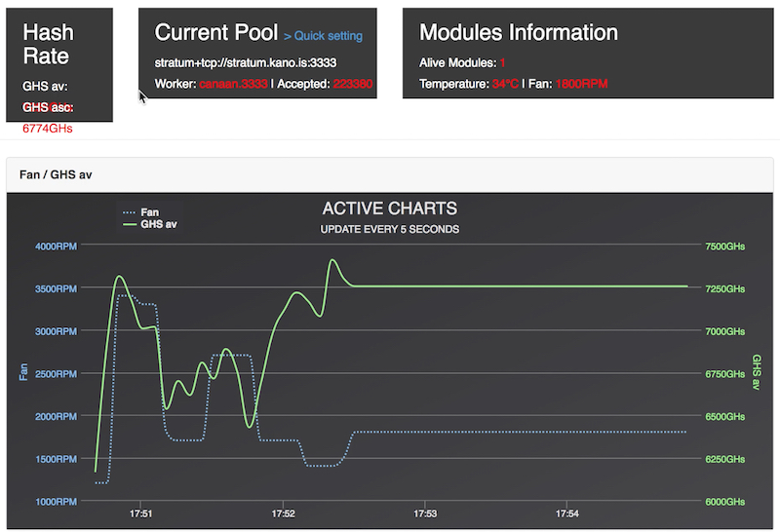
Task: Click the Current Pool heading
Action: [215, 33]
